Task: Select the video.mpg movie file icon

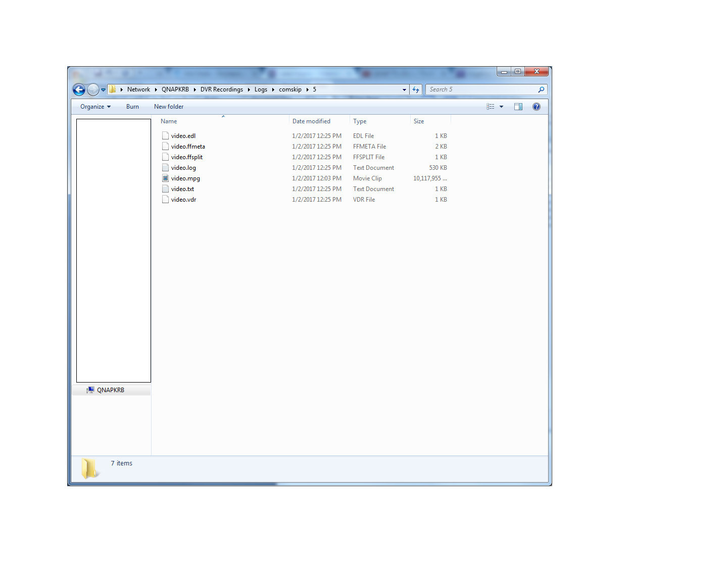Action: (165, 178)
